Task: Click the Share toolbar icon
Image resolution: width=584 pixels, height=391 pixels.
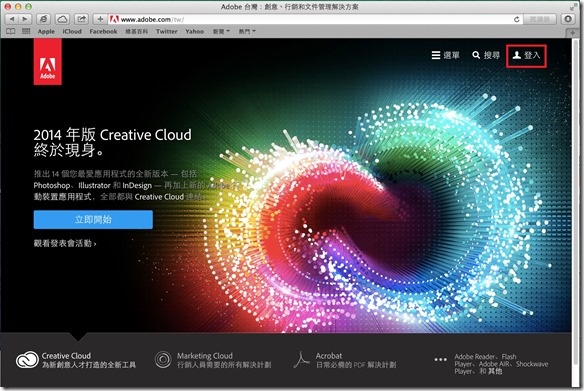Action: pos(81,19)
